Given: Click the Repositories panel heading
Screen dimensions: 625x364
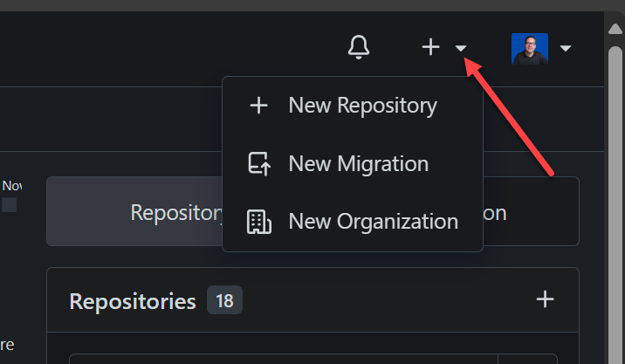Looking at the screenshot, I should point(132,301).
